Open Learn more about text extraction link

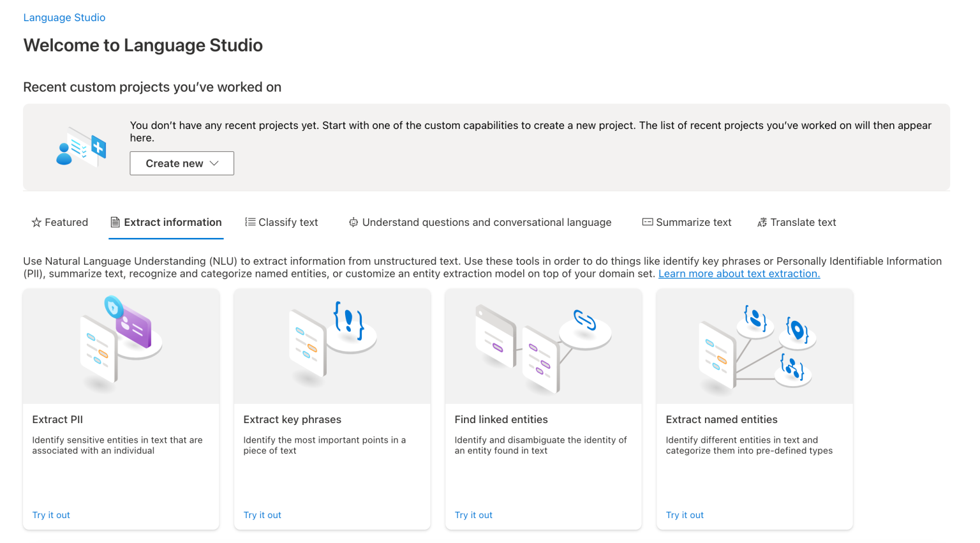click(x=739, y=273)
